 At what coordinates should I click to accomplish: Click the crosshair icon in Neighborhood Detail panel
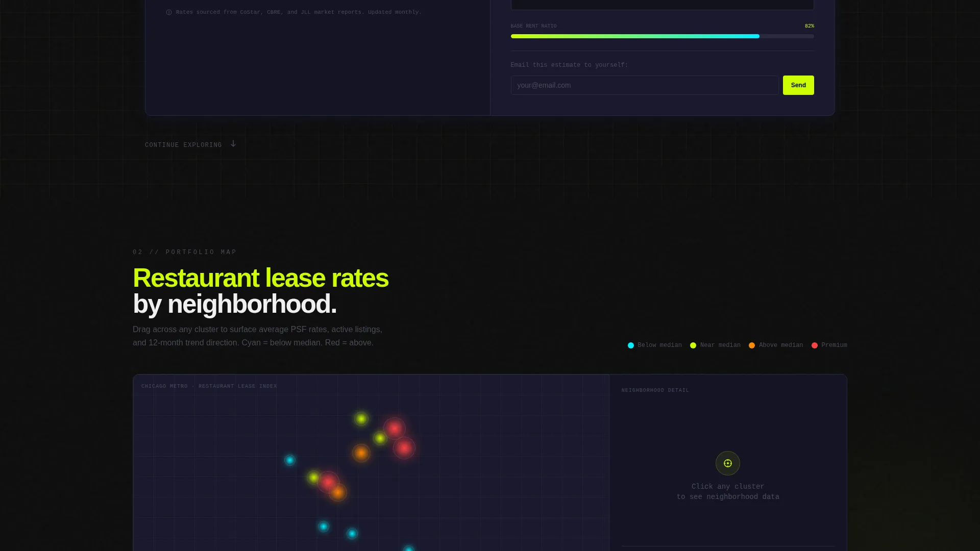(x=728, y=463)
